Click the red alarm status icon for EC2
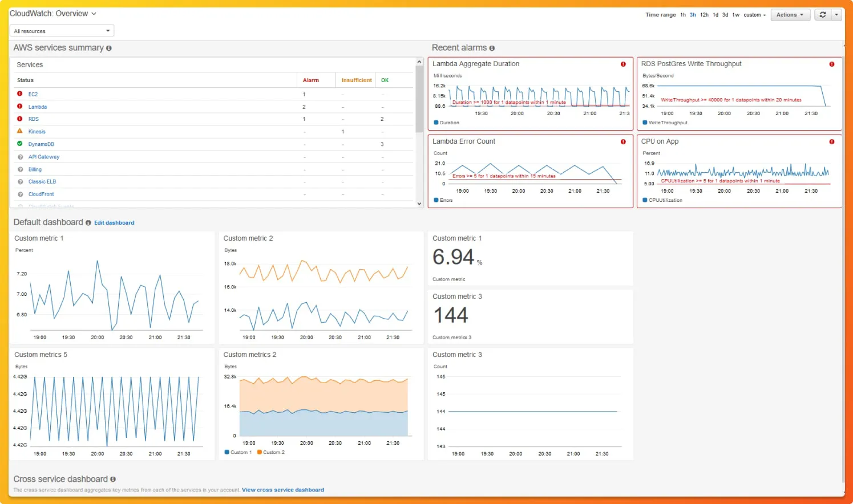Image resolution: width=853 pixels, height=504 pixels. 20,94
